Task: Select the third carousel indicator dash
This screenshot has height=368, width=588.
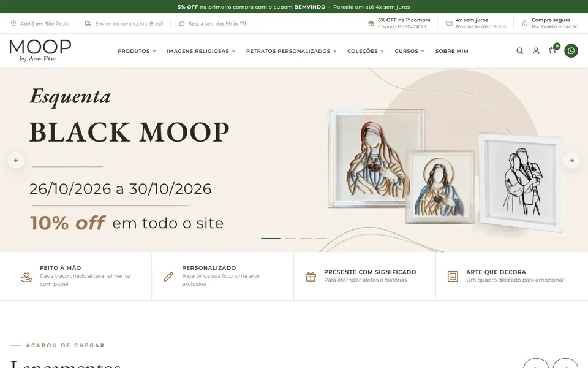Action: tap(306, 239)
